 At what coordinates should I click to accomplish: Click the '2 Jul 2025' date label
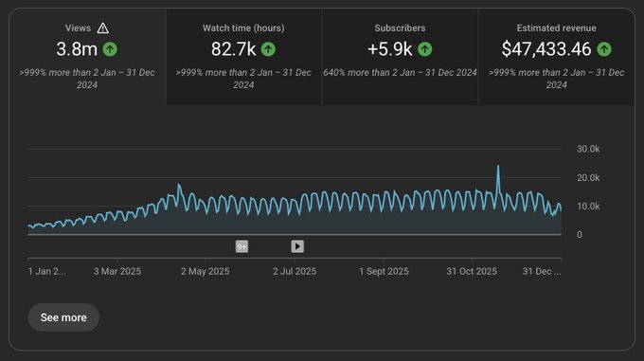(295, 272)
